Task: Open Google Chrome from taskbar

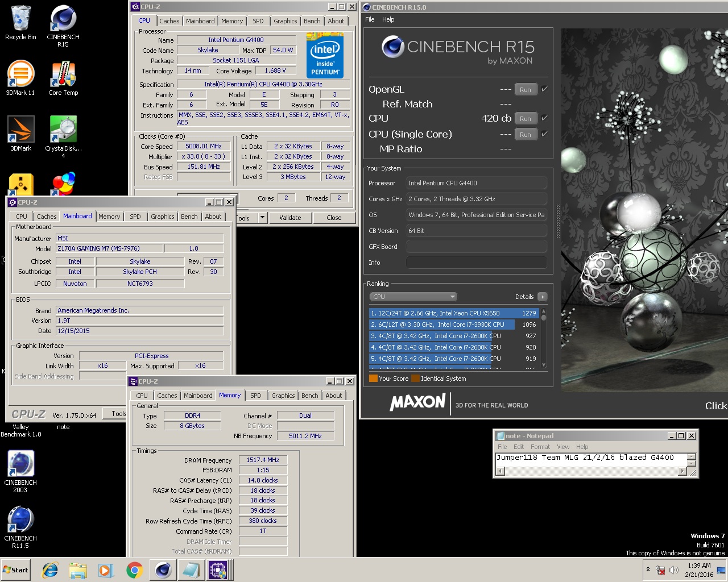Action: pos(134,570)
